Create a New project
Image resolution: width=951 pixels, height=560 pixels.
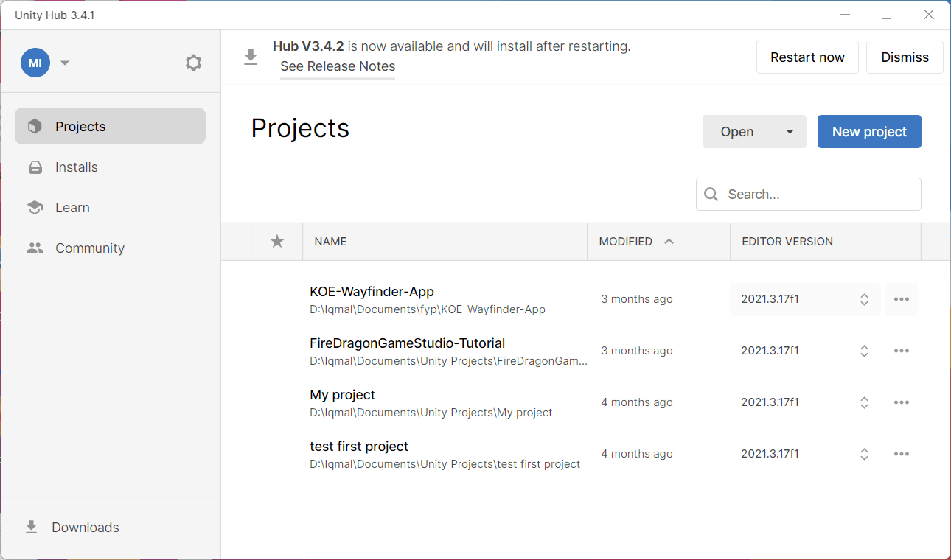coord(869,132)
